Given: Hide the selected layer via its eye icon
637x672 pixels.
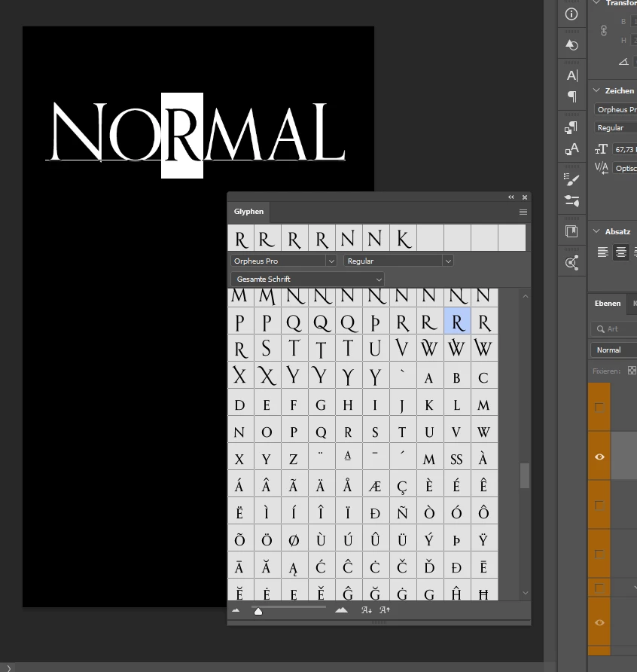Looking at the screenshot, I should coord(600,457).
